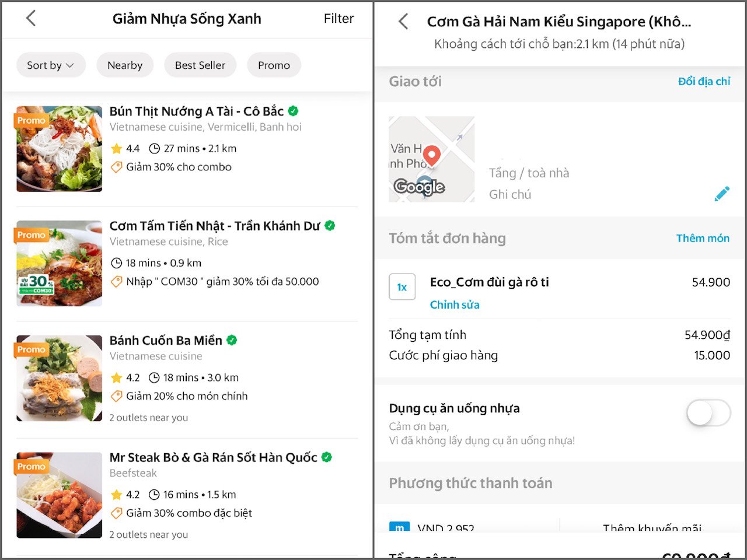The height and width of the screenshot is (560, 747).
Task: Tap the Đổi địa chỉ link
Action: (704, 82)
